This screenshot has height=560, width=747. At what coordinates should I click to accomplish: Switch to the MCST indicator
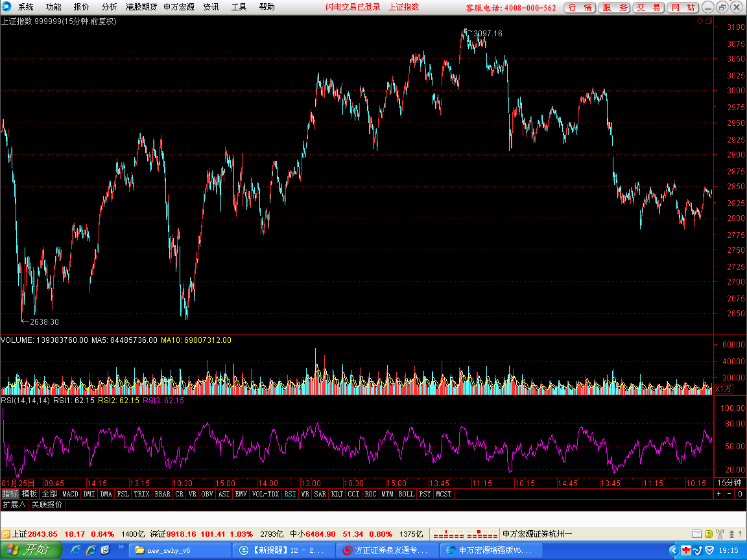(x=444, y=494)
